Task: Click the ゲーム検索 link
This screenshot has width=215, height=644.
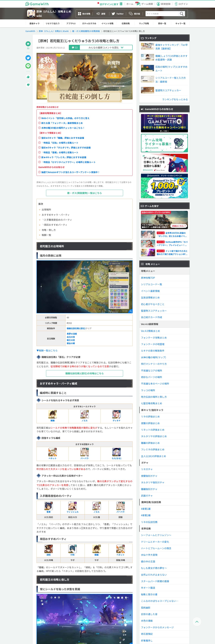Action: pyautogui.click(x=145, y=4)
